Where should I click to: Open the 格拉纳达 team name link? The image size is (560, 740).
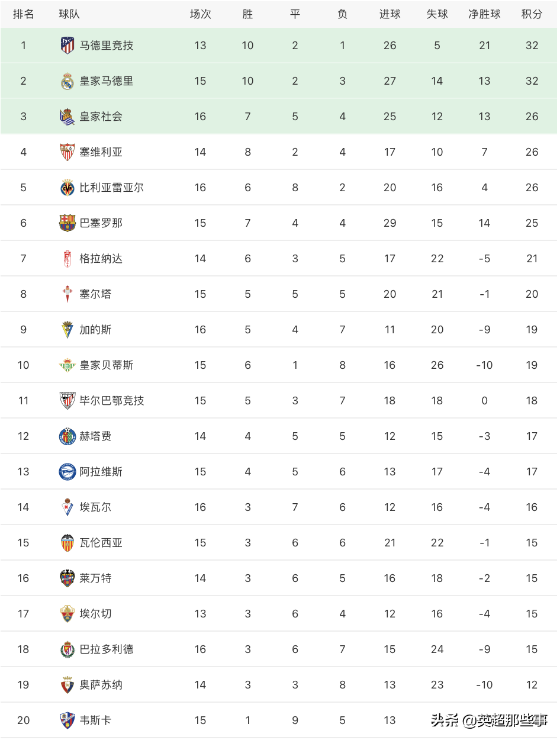(x=101, y=259)
